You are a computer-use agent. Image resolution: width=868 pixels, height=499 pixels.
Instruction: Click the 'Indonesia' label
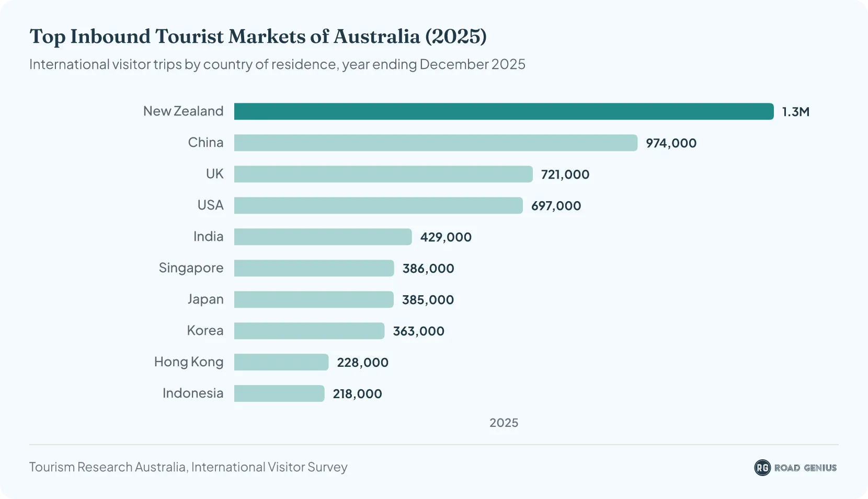[193, 393]
